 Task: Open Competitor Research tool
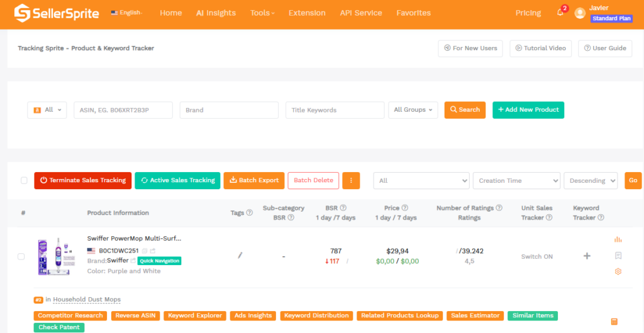(x=70, y=316)
